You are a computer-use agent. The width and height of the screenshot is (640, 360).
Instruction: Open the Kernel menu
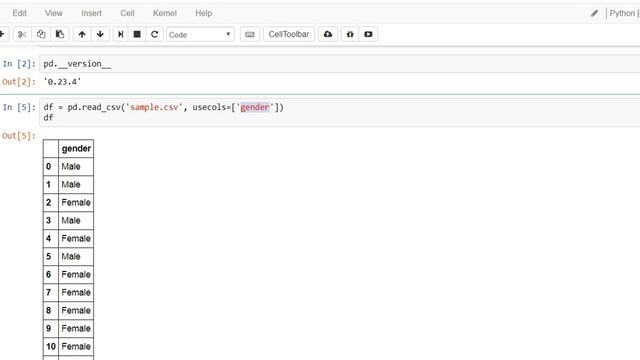tap(164, 13)
